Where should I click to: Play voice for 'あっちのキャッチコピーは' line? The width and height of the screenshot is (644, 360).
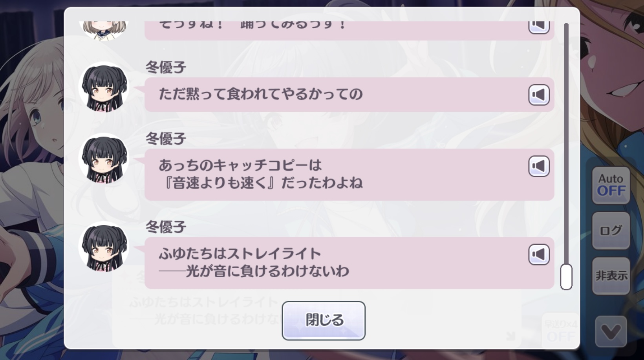click(x=538, y=166)
